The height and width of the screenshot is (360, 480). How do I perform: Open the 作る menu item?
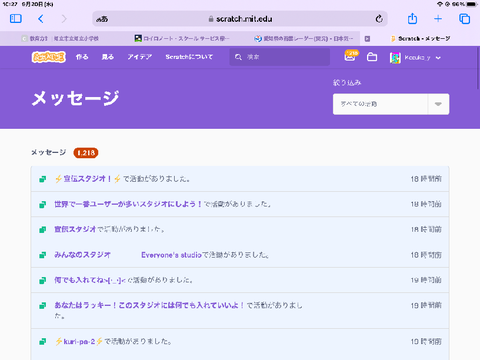tap(82, 57)
